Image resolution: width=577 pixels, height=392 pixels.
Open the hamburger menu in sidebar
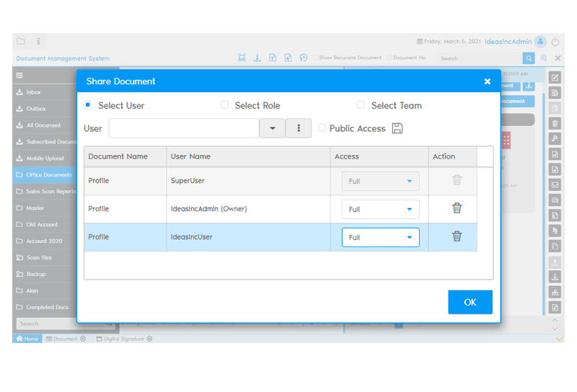pos(19,76)
